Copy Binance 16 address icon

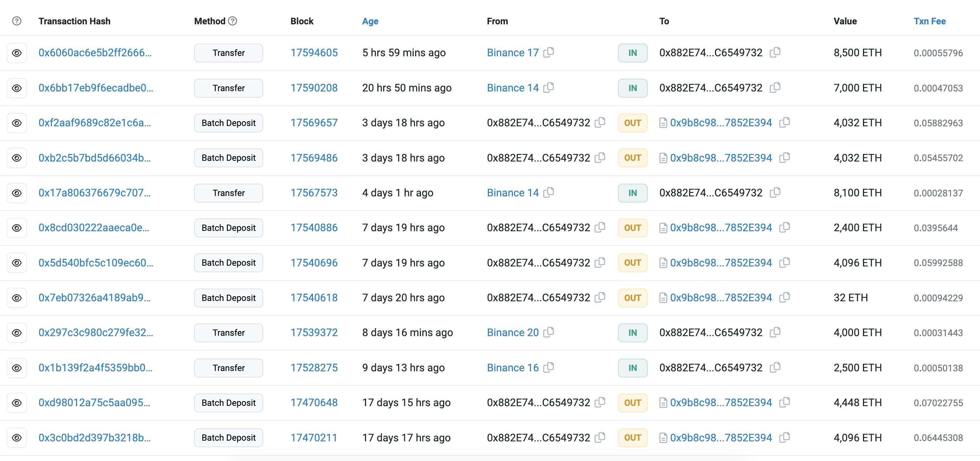549,367
